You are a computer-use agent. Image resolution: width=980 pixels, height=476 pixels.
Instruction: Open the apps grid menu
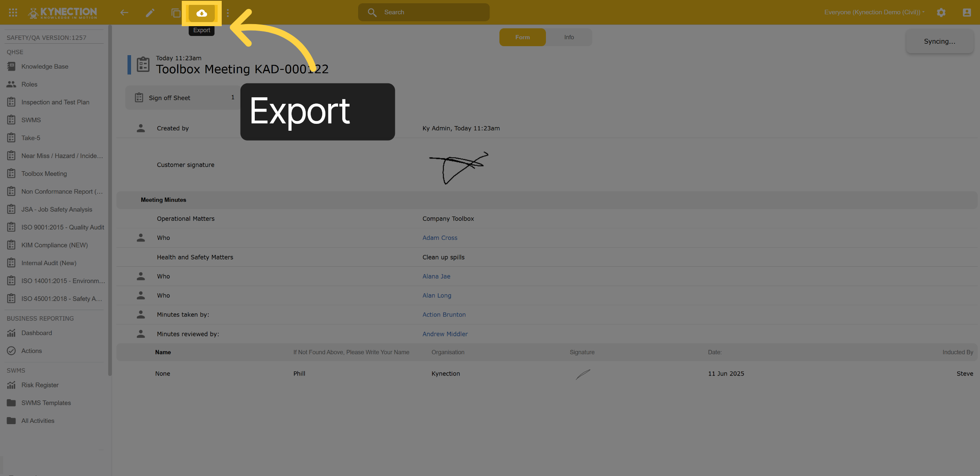[13, 13]
